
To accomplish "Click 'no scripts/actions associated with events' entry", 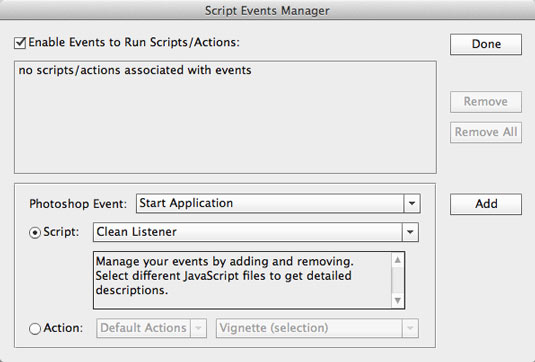I will pos(135,70).
